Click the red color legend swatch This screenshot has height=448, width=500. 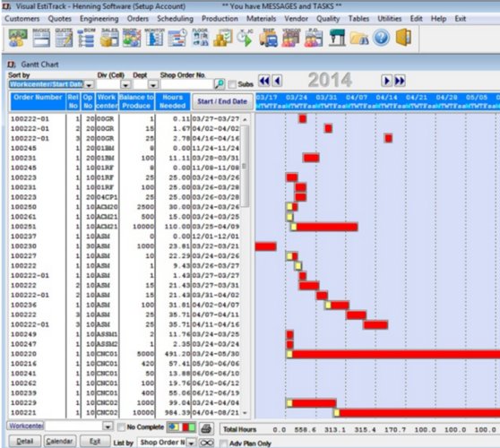(185, 427)
